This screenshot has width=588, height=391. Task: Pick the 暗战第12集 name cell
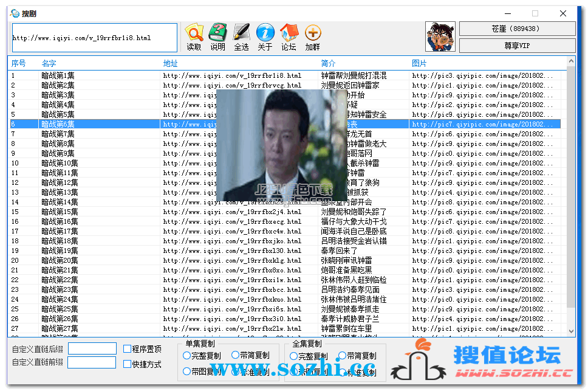click(60, 183)
